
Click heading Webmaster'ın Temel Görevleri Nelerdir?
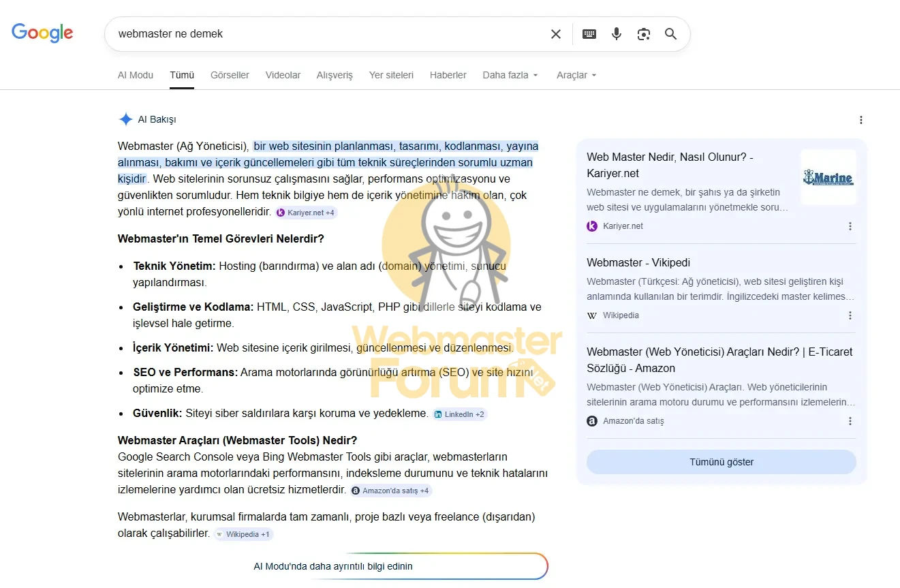tap(221, 238)
